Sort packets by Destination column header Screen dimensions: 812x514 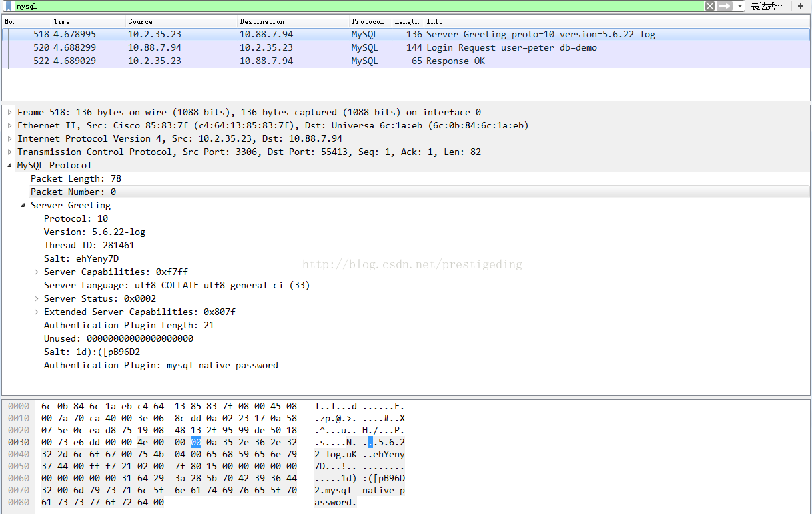(262, 21)
